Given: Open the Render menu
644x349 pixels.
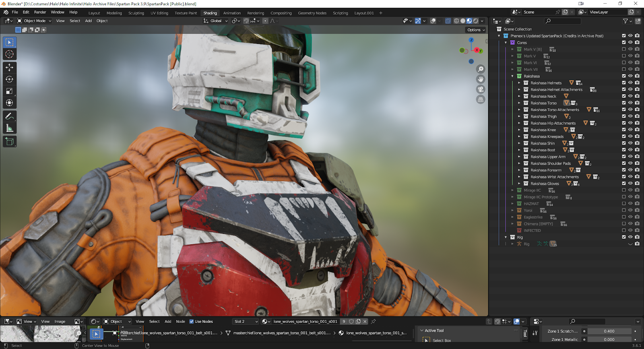Looking at the screenshot, I should 40,12.
